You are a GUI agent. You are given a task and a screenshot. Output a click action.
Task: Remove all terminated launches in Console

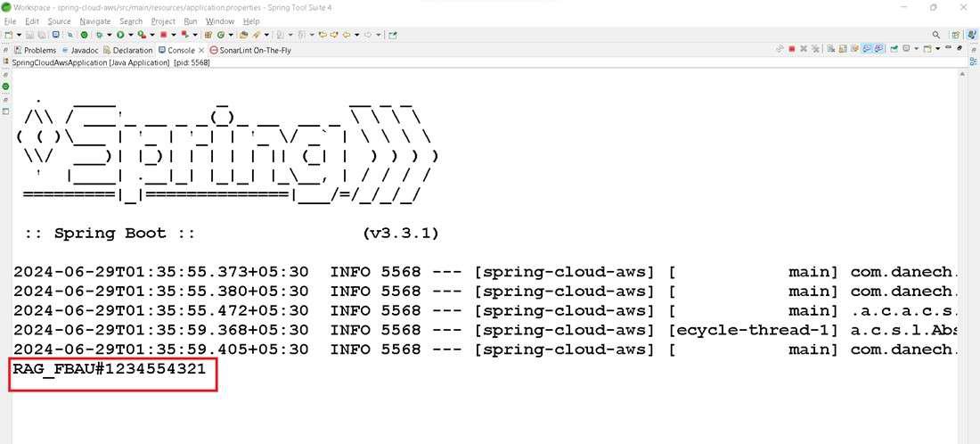(815, 48)
